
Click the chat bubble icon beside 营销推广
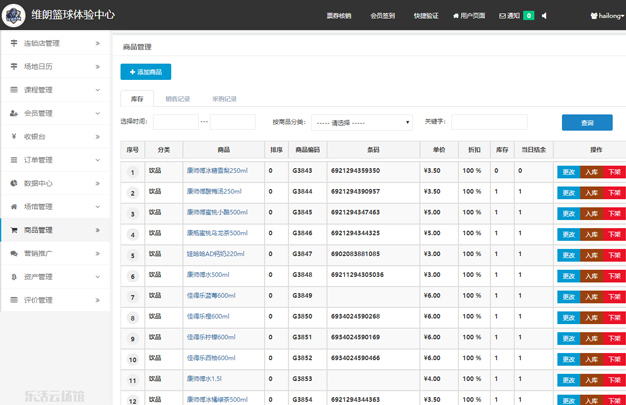pyautogui.click(x=14, y=253)
